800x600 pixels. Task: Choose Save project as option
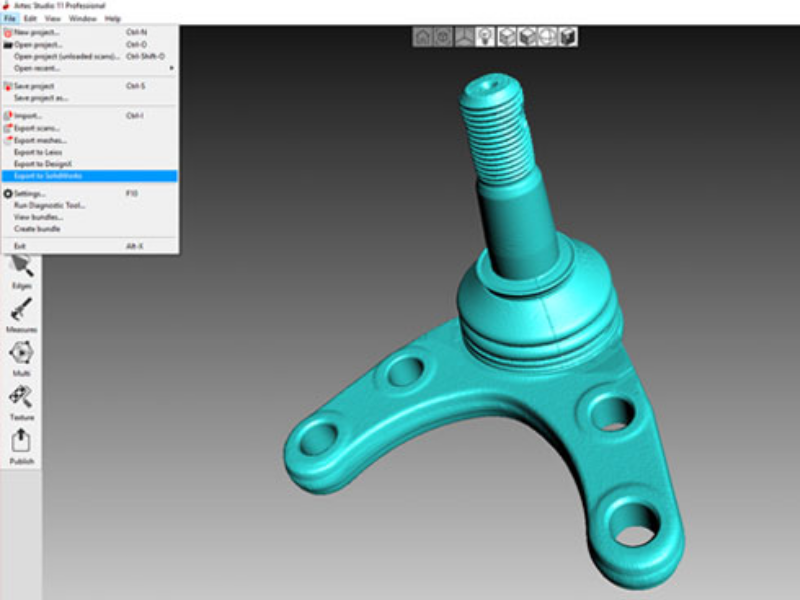click(x=41, y=98)
